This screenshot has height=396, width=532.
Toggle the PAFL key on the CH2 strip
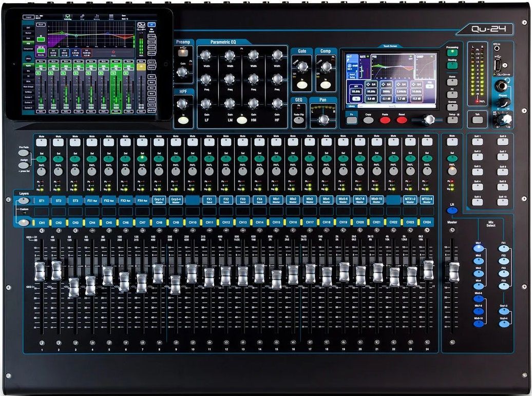(x=59, y=171)
